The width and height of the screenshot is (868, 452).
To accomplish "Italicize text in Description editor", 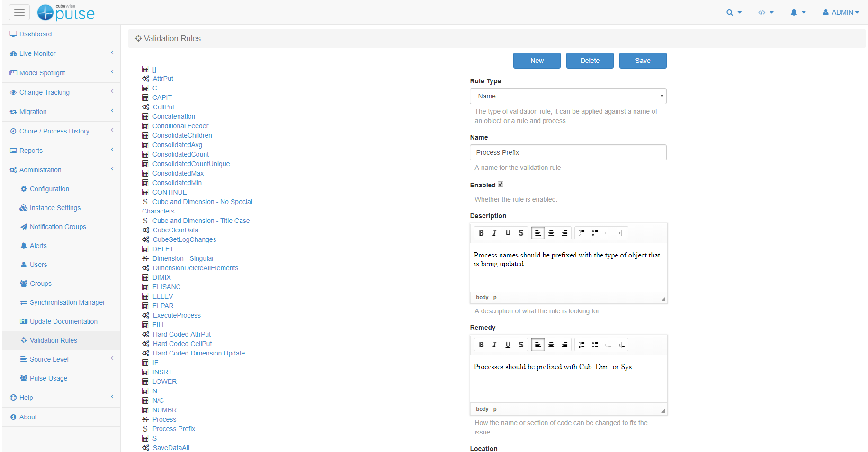I will 494,233.
